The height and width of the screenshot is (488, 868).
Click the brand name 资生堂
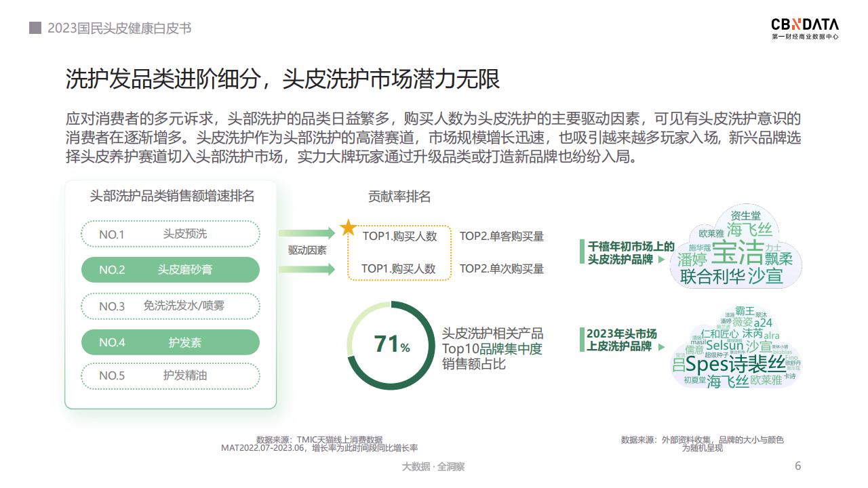(x=745, y=216)
